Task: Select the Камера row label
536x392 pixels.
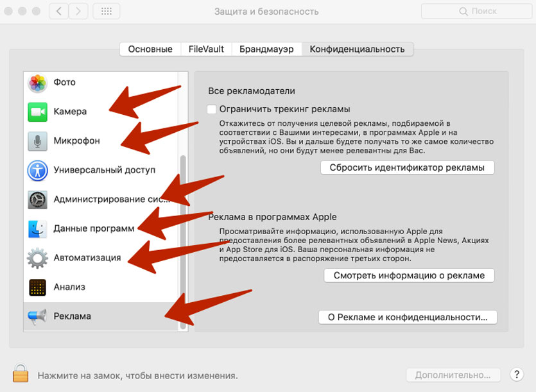Action: click(70, 112)
